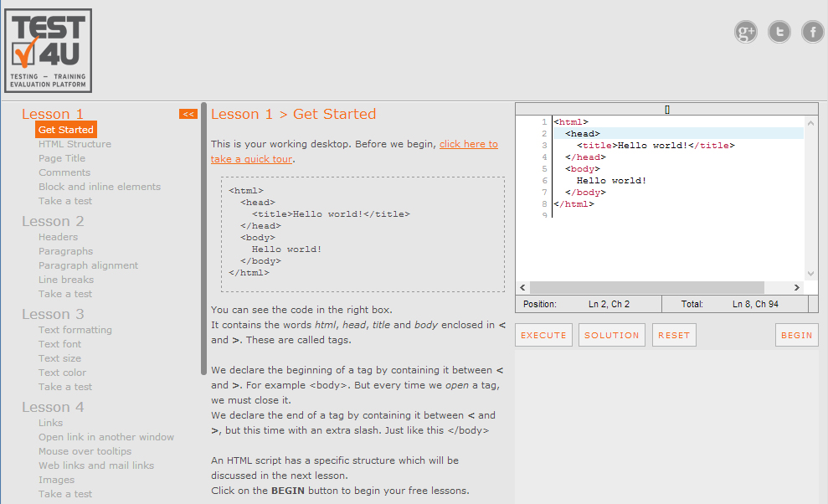Open the Text color lesson

pyautogui.click(x=62, y=373)
